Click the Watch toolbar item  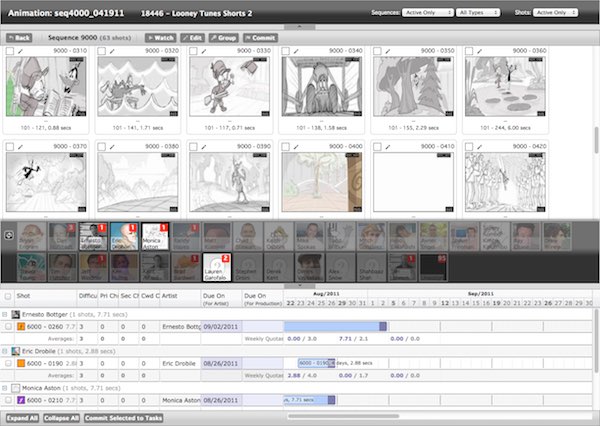pyautogui.click(x=160, y=37)
